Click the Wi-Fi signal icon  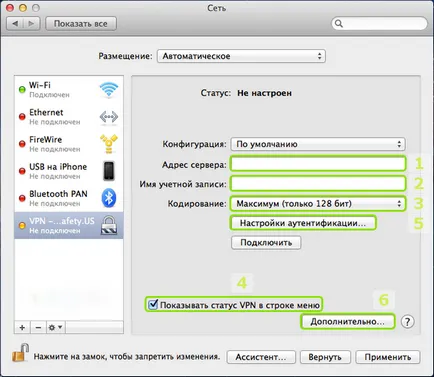[x=109, y=89]
